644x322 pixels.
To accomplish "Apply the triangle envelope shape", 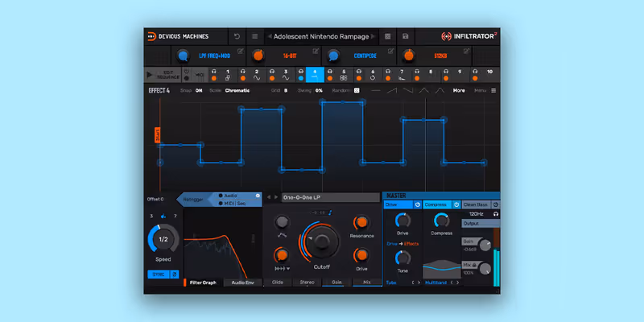I will click(424, 90).
